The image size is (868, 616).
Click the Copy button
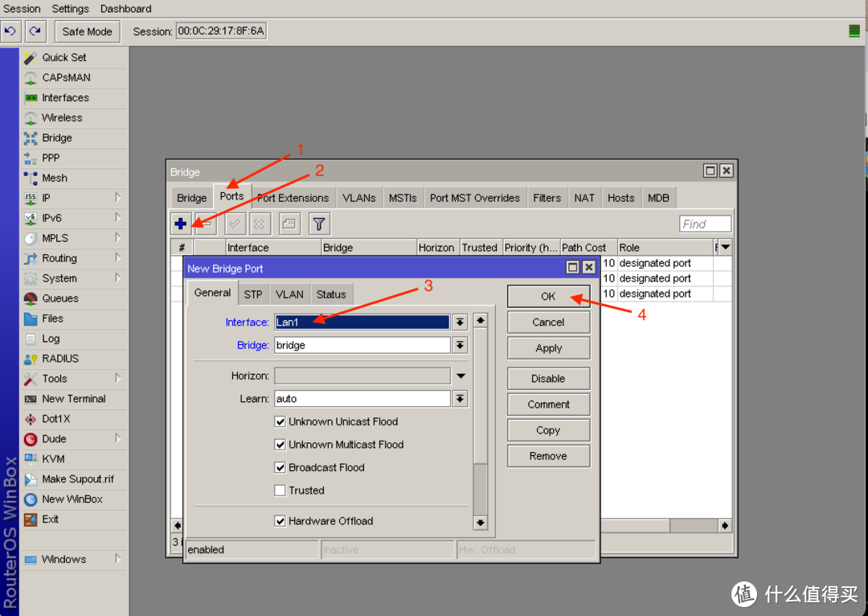point(548,430)
